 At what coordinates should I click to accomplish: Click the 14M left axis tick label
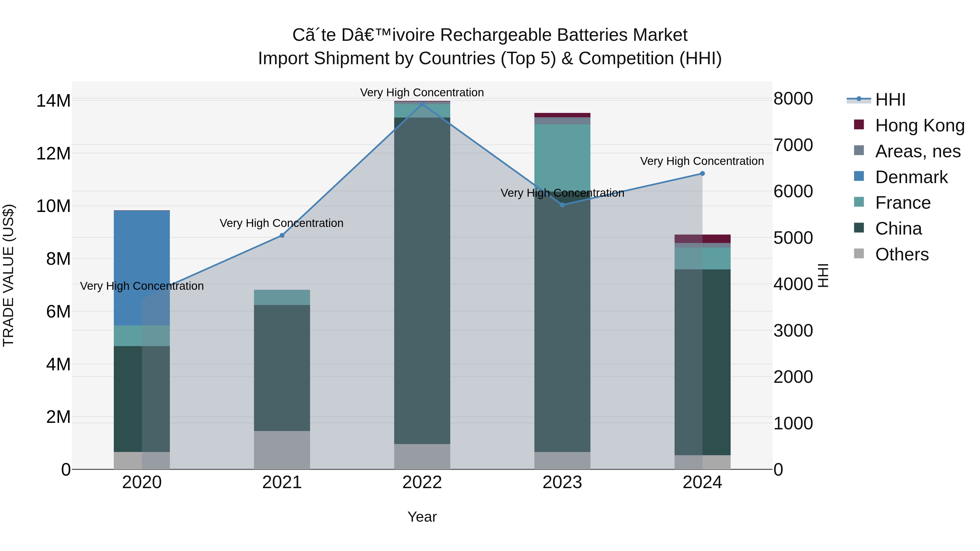[53, 101]
